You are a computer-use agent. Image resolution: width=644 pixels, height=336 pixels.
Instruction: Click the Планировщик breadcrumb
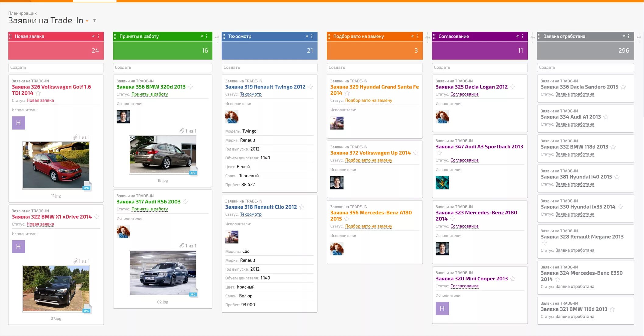click(22, 13)
